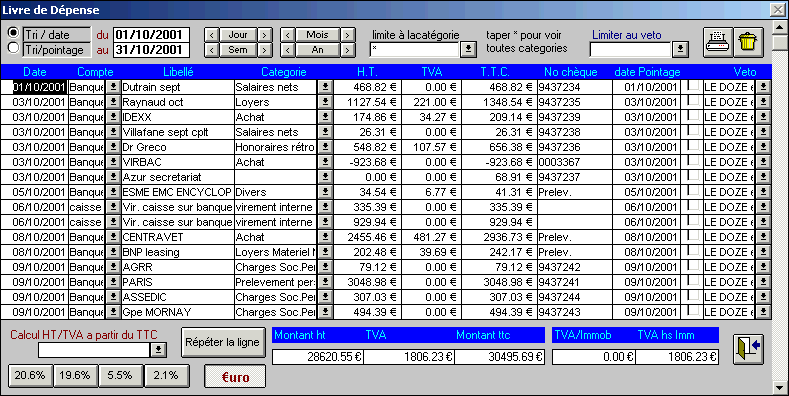The width and height of the screenshot is (789, 396).
Task: Click the Répéter la ligne button
Action: point(222,343)
